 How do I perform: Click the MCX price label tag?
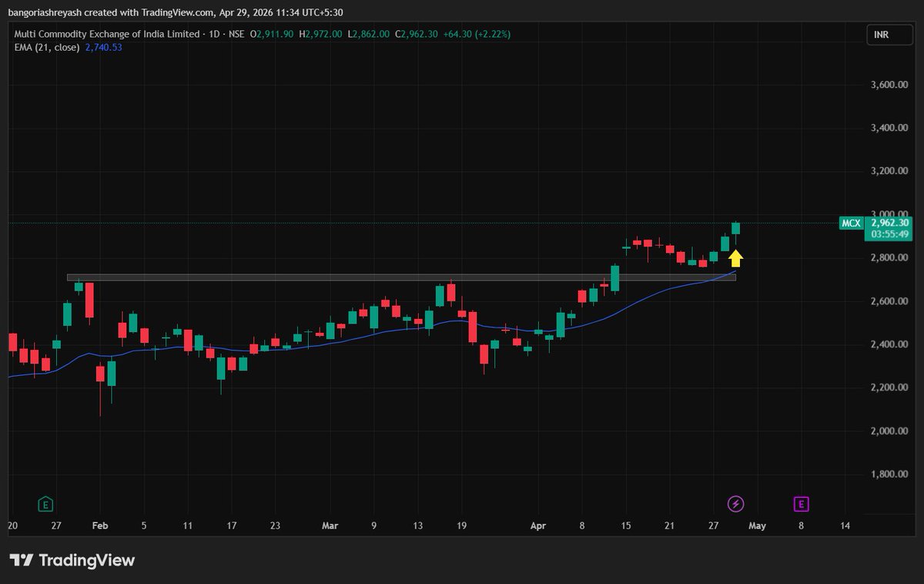(x=852, y=223)
